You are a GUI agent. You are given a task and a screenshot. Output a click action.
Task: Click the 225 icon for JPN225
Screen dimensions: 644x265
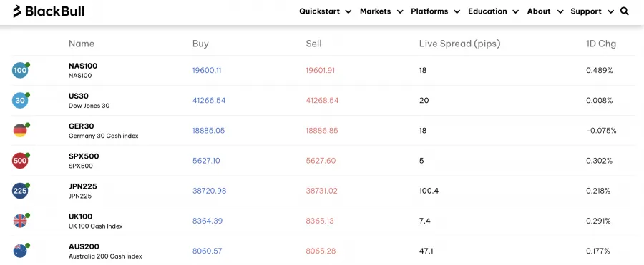tap(20, 191)
